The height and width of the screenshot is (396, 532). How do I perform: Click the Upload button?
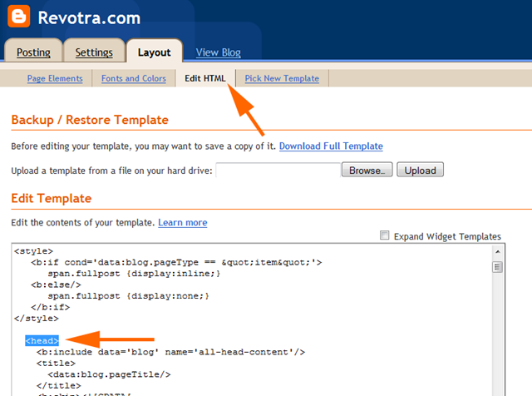(x=420, y=170)
